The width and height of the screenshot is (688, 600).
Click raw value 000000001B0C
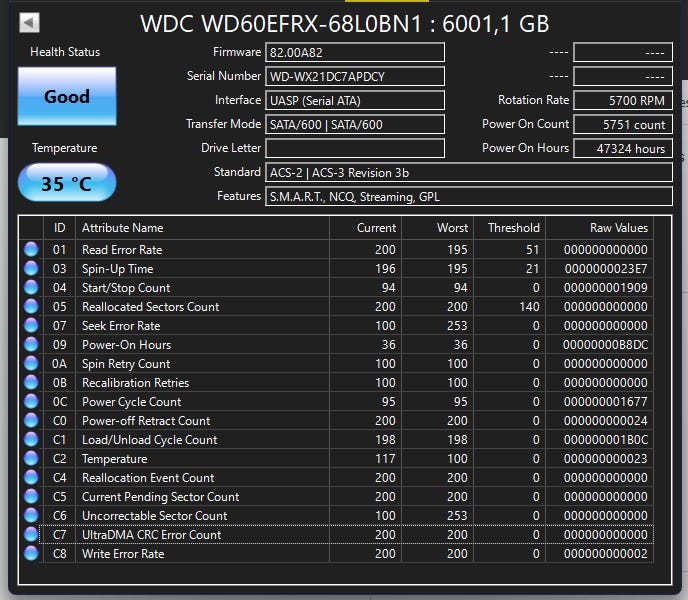[606, 440]
